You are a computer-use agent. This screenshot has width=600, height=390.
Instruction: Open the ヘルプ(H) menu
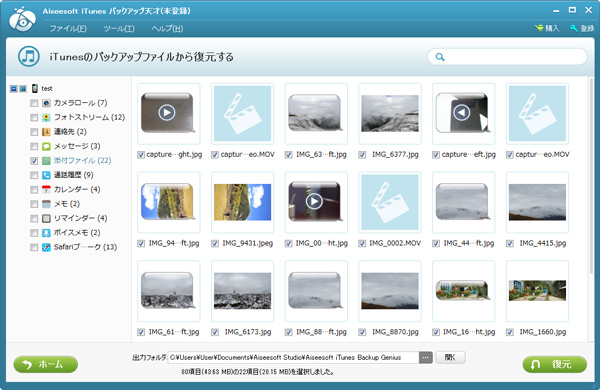point(167,29)
